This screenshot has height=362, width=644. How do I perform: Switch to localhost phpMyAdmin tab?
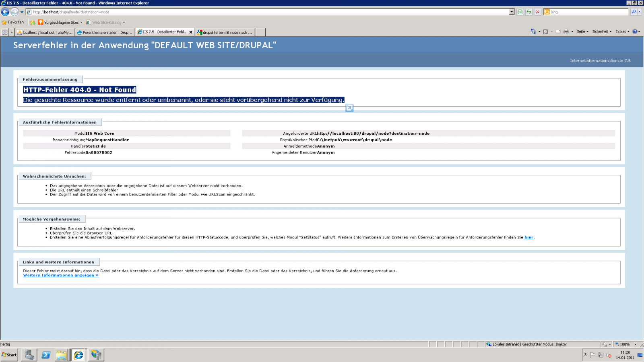45,32
